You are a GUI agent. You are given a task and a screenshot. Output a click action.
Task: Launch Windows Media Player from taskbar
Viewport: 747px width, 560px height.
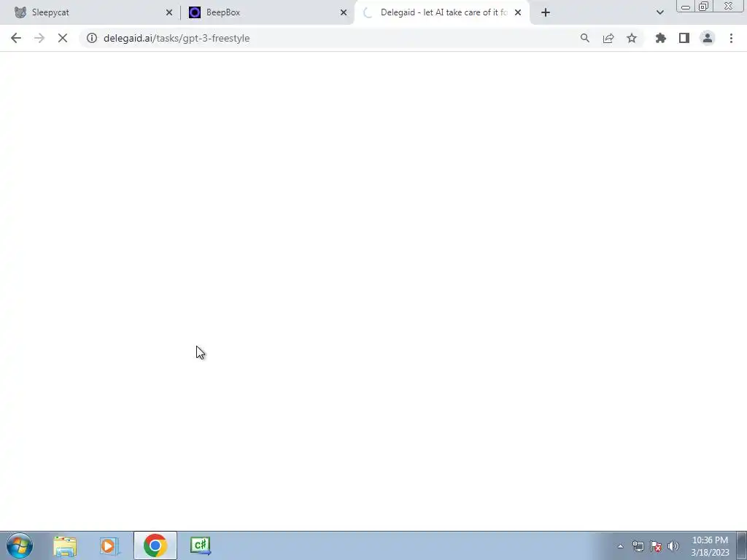(109, 545)
